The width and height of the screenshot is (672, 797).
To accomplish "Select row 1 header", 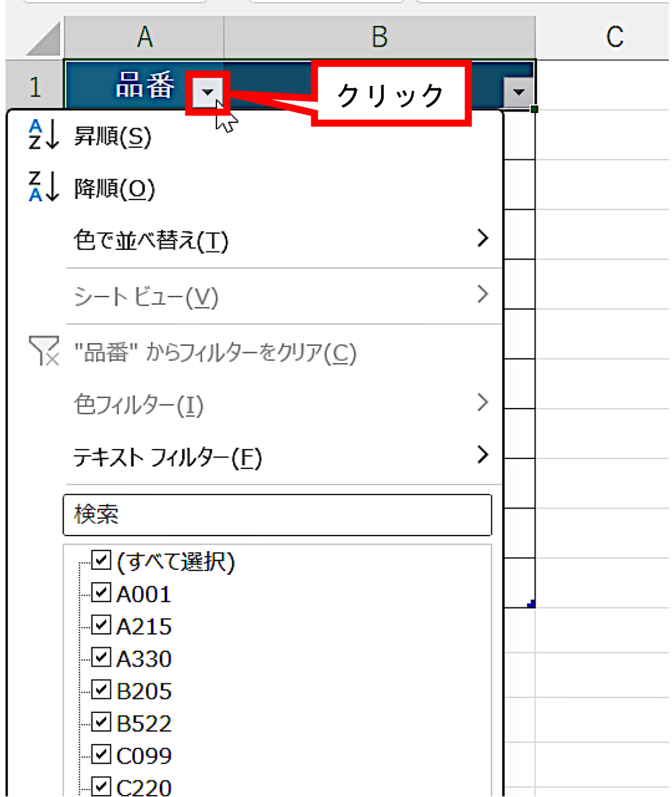I will coord(34,85).
